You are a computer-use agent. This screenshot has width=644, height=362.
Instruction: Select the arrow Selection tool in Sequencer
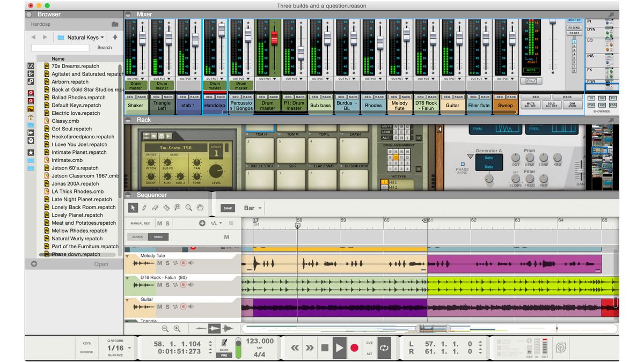(133, 208)
